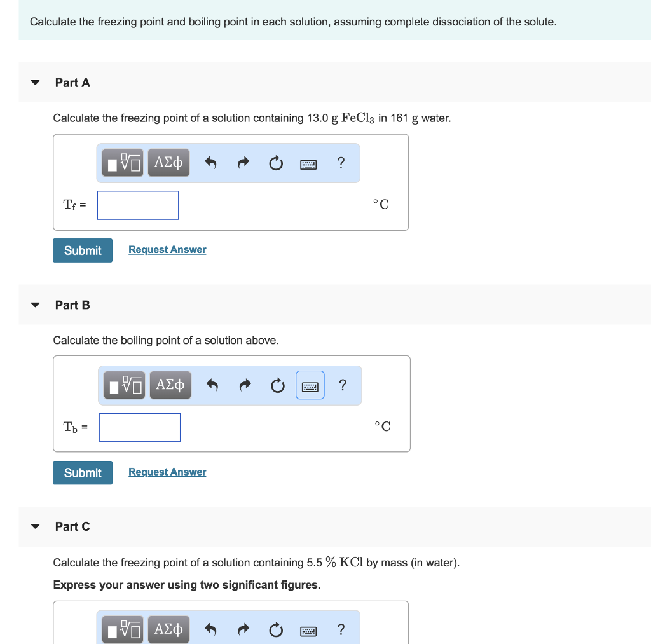Open the keyboard entry palette in Part A
651x644 pixels.
(x=308, y=164)
